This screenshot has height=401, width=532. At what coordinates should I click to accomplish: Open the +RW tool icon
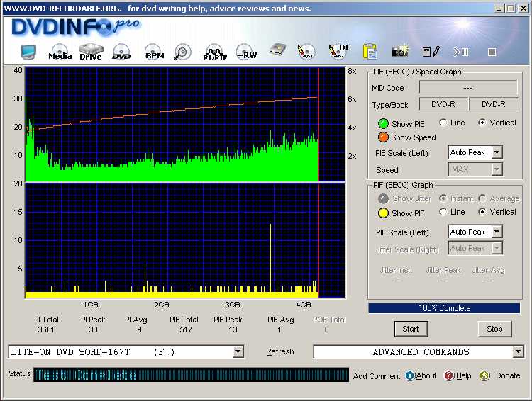[x=246, y=52]
